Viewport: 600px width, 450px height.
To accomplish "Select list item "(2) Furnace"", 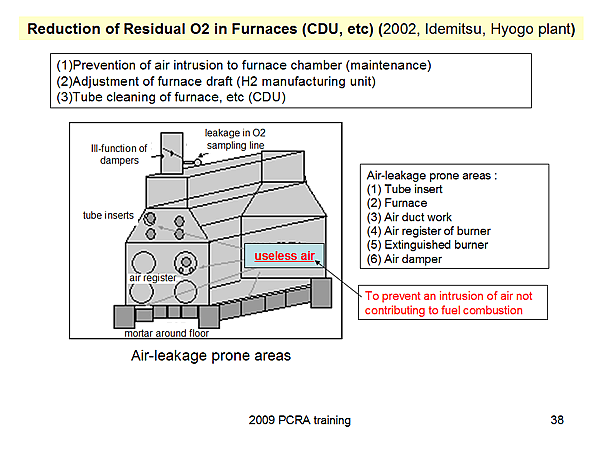I will pos(397,203).
